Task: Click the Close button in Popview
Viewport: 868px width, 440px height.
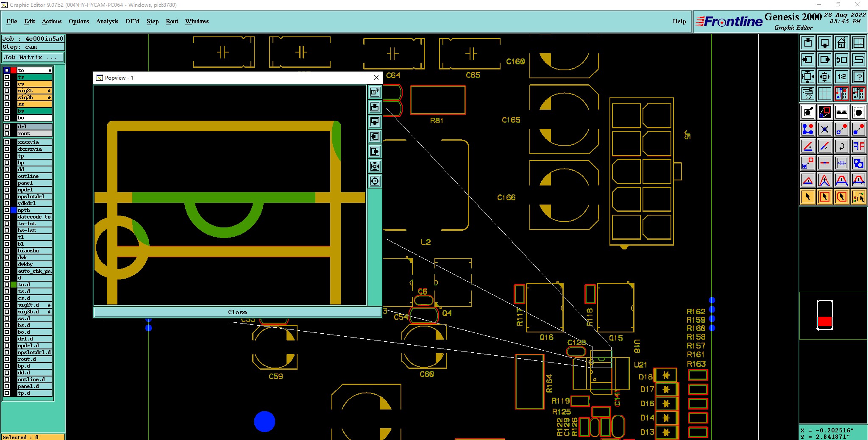Action: (x=237, y=312)
